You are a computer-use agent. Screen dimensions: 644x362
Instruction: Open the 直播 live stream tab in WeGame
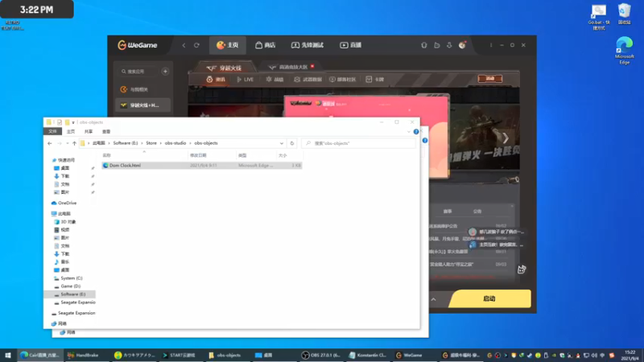[351, 45]
